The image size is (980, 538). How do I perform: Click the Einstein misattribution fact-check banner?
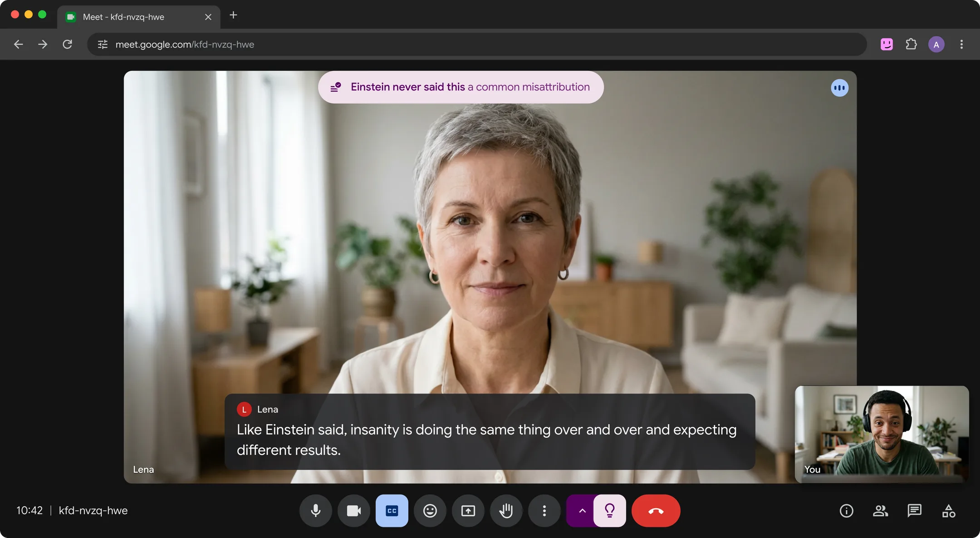[x=461, y=87]
